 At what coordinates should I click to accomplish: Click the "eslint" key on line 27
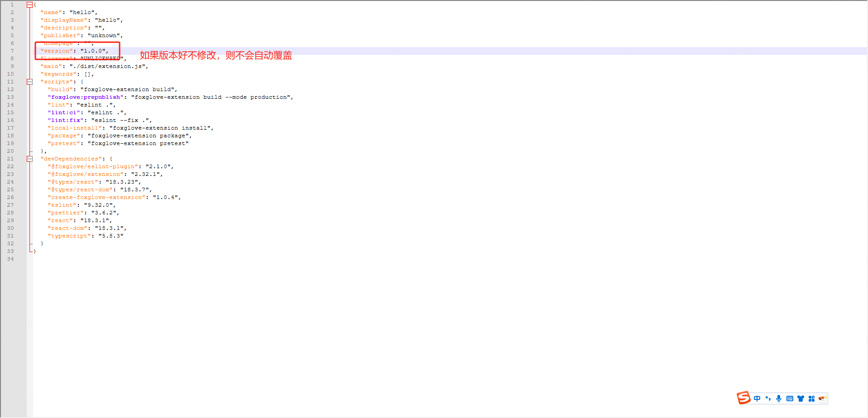pyautogui.click(x=62, y=205)
